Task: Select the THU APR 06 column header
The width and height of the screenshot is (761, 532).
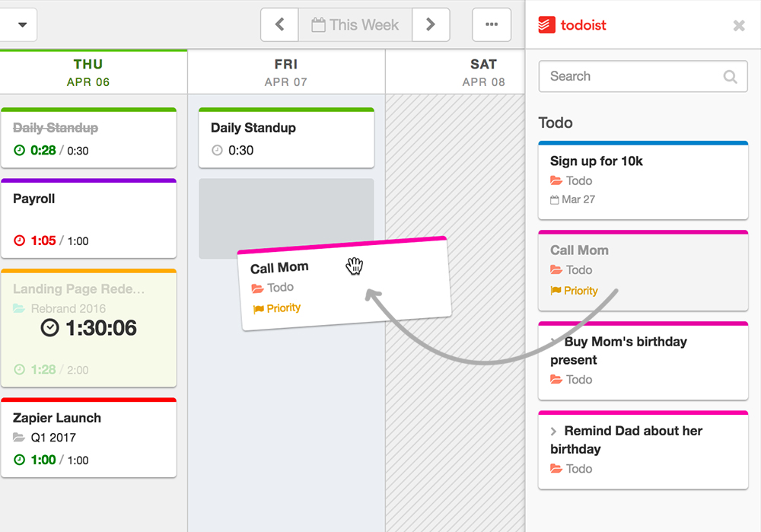Action: [88, 72]
